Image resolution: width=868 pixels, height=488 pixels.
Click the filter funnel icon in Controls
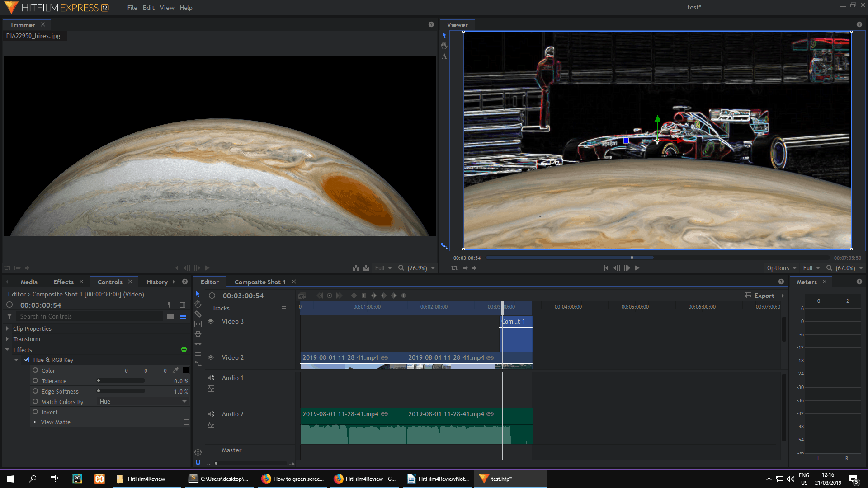[9, 316]
